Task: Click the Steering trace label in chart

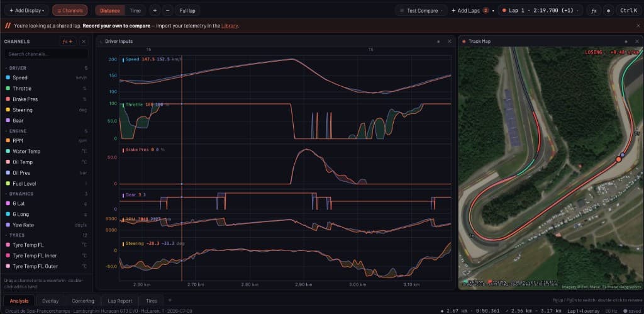Action: tap(135, 244)
